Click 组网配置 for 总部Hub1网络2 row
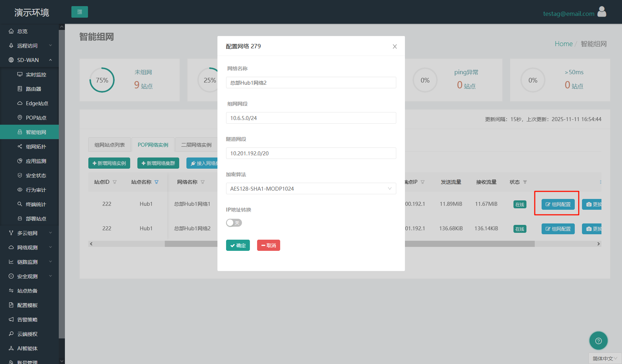622x364 pixels. point(558,229)
